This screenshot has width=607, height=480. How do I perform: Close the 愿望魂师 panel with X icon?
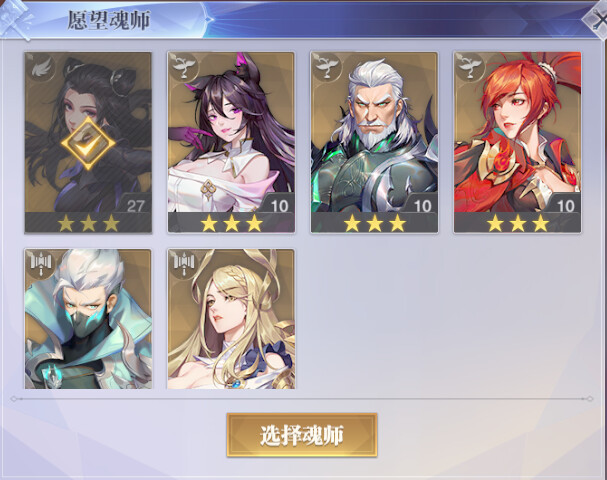597,20
